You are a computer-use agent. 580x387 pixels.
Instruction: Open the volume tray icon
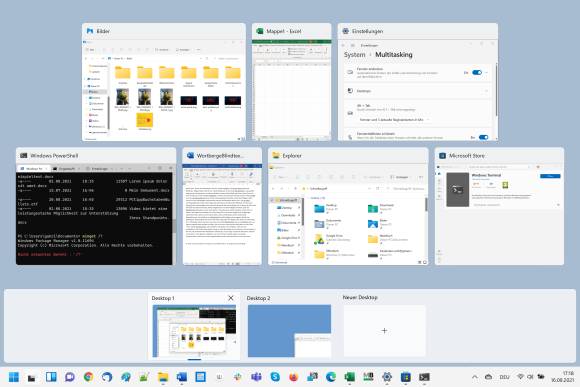(x=530, y=377)
